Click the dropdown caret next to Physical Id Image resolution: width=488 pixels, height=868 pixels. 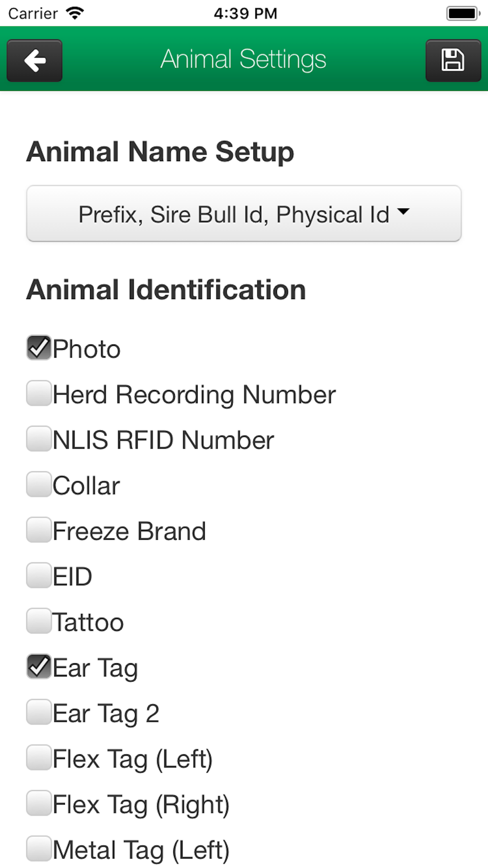[x=403, y=211]
